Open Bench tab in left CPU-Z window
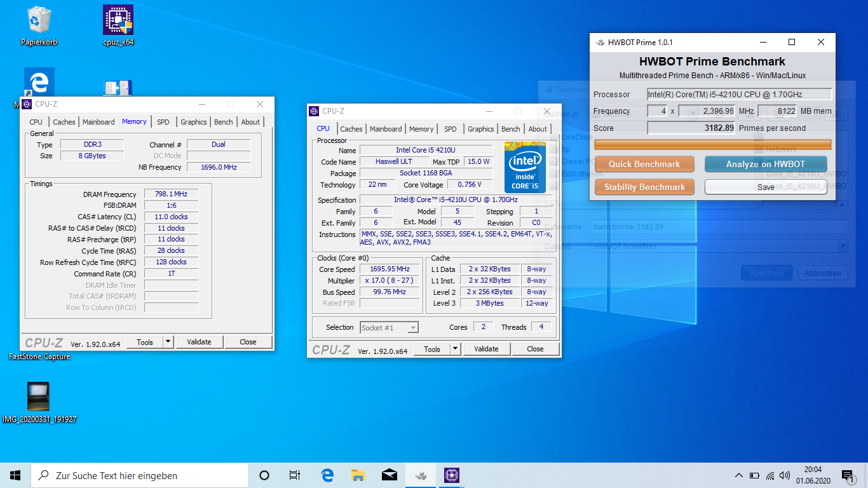Image resolution: width=868 pixels, height=488 pixels. pos(224,122)
